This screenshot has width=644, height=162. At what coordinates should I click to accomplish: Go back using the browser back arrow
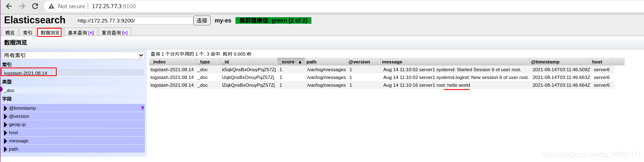[9, 6]
